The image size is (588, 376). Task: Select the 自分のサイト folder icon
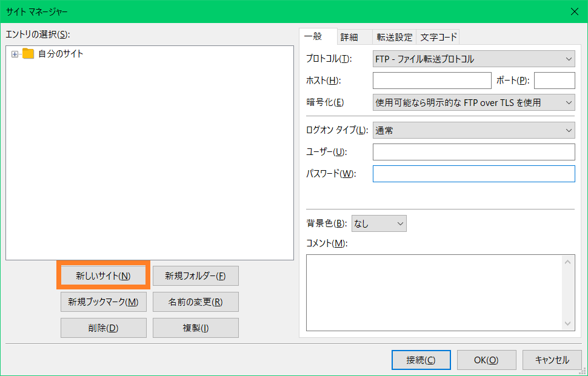click(x=28, y=53)
